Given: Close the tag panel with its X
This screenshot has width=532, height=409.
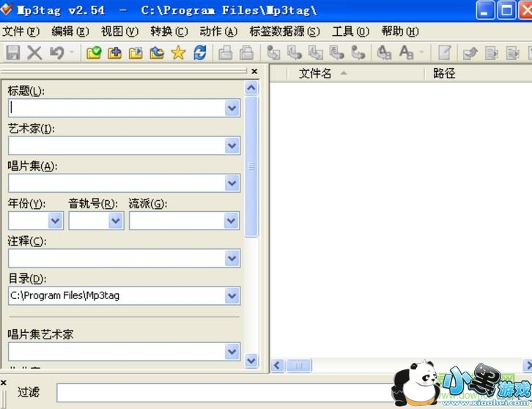Looking at the screenshot, I should click(254, 71).
